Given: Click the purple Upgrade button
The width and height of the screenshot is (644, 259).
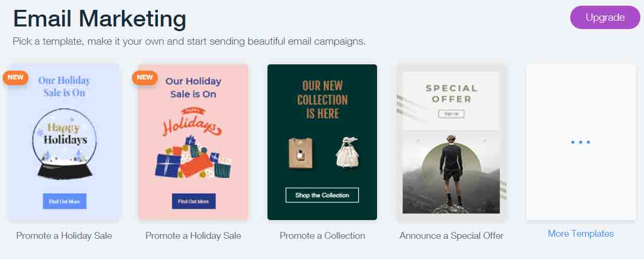Looking at the screenshot, I should (x=605, y=18).
